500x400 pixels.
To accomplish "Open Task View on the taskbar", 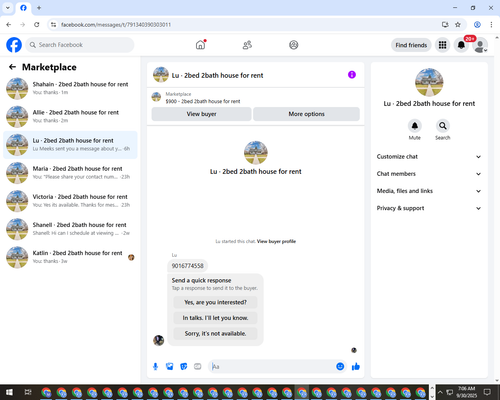I will (x=28, y=392).
